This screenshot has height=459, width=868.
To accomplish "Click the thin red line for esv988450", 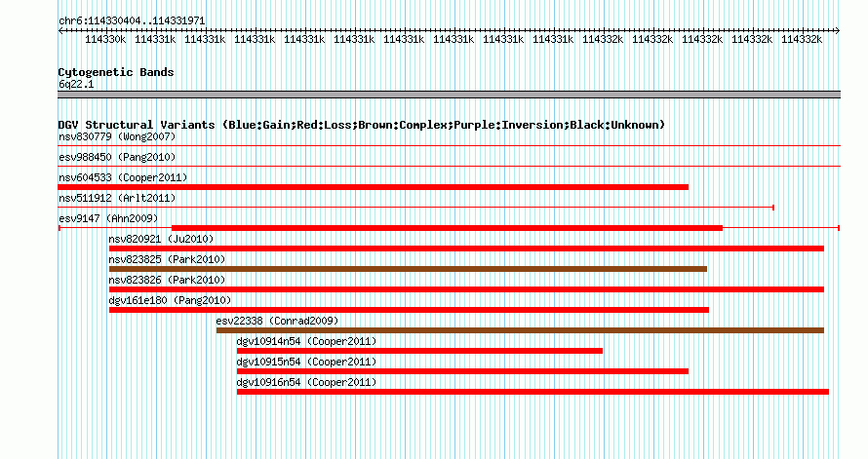I will click(449, 166).
